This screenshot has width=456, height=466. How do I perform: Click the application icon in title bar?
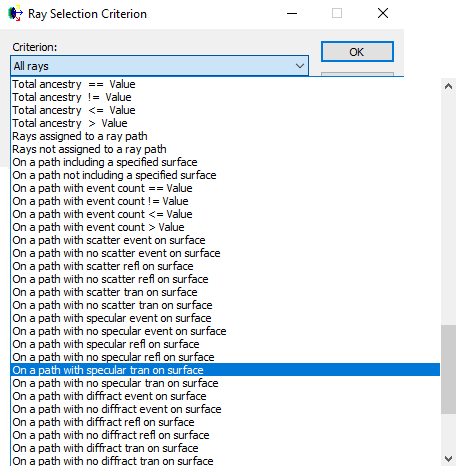pos(15,14)
